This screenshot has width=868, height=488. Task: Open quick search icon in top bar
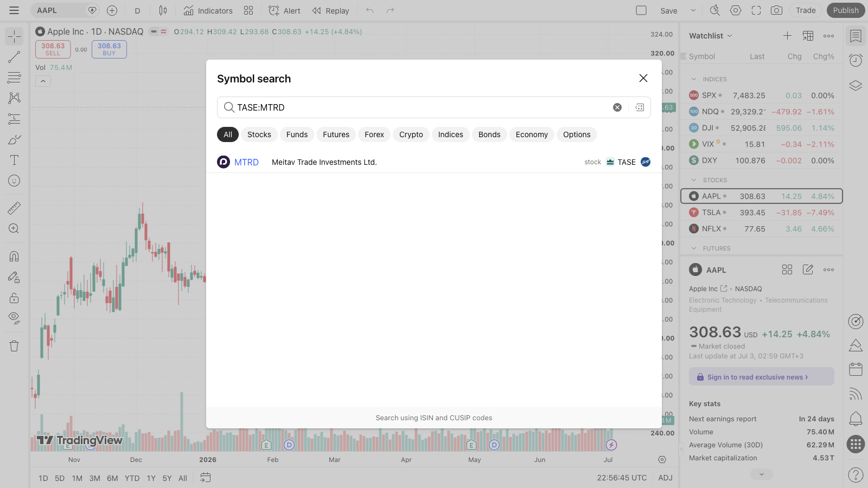(x=714, y=10)
